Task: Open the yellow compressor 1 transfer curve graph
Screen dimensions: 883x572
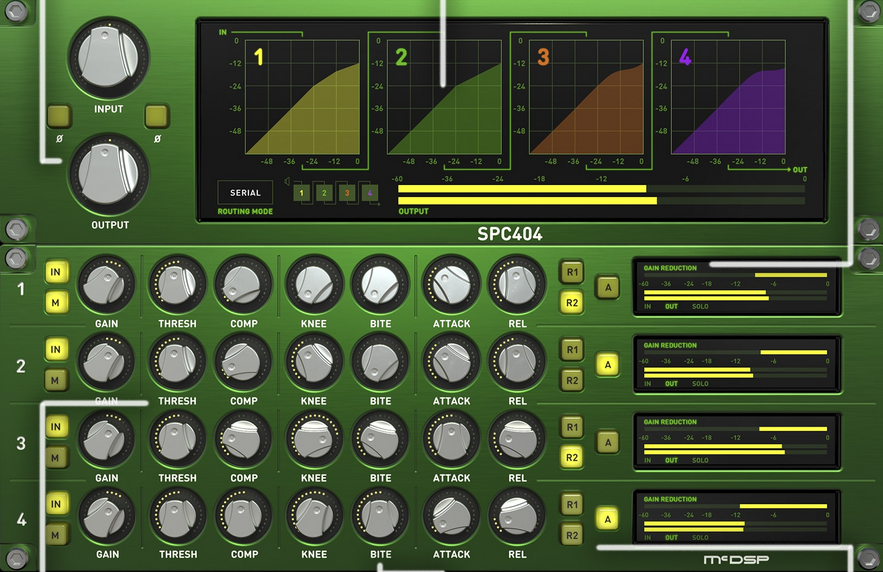Action: point(302,97)
